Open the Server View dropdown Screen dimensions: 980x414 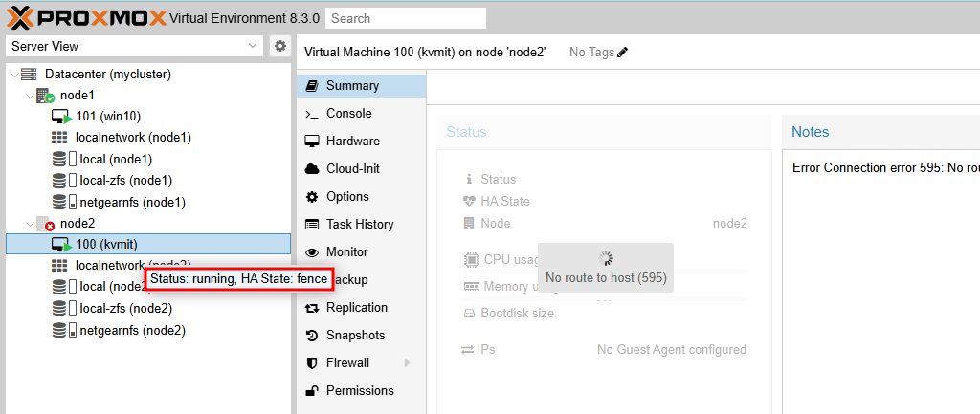coord(134,46)
